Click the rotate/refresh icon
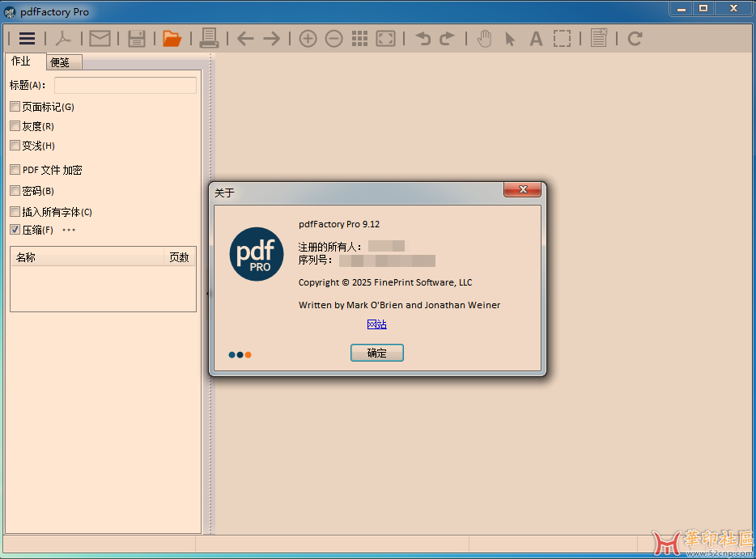Viewport: 756px width, 559px height. pyautogui.click(x=635, y=38)
